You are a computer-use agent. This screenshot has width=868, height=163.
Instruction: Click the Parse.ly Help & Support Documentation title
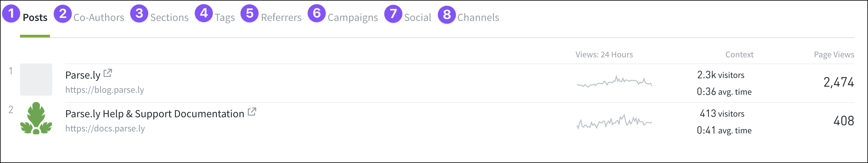click(155, 114)
